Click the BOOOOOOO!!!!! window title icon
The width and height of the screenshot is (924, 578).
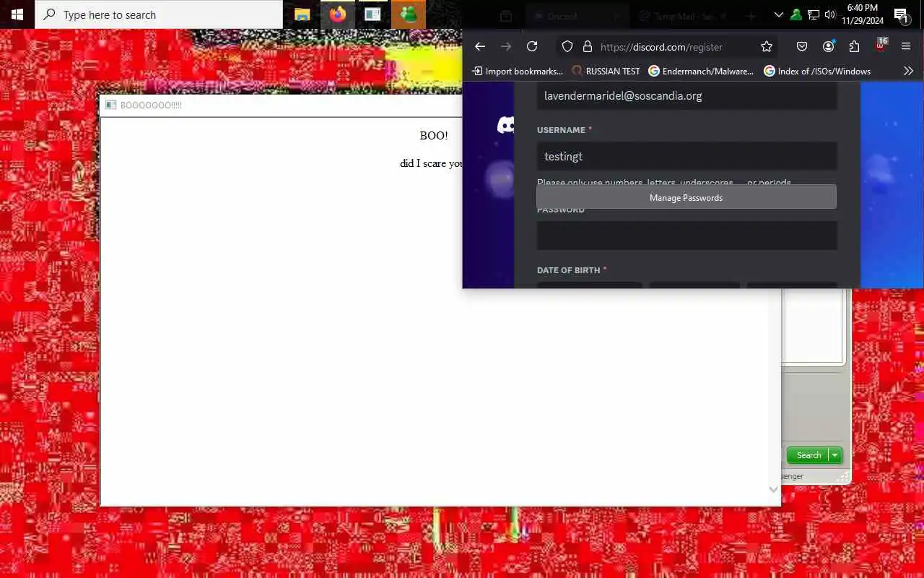point(110,105)
